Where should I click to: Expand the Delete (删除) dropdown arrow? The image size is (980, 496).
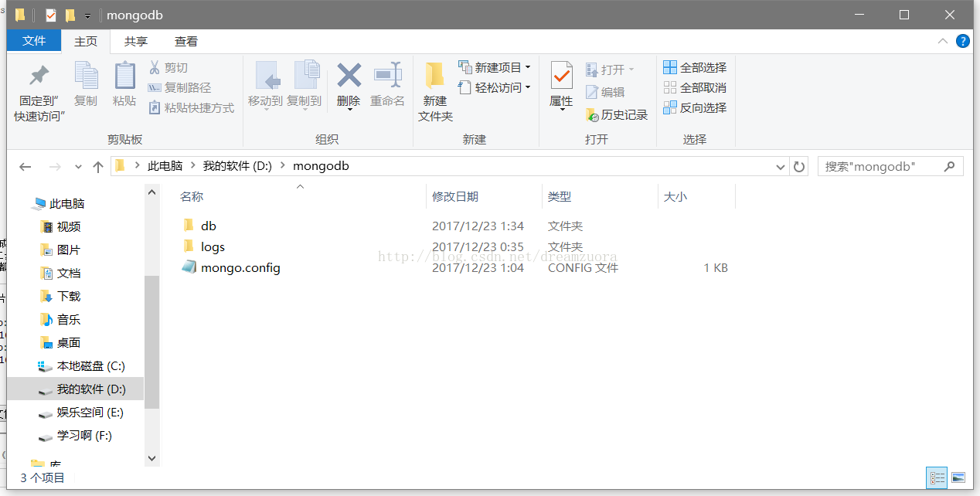pos(349,109)
